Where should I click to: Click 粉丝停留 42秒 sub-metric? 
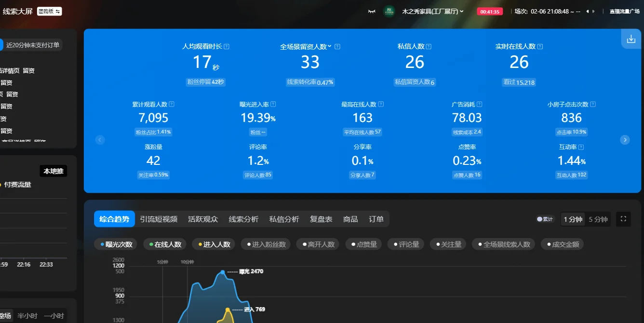tap(206, 82)
